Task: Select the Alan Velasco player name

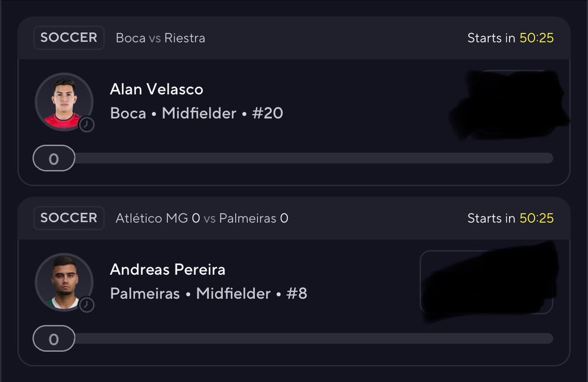Action: 156,89
